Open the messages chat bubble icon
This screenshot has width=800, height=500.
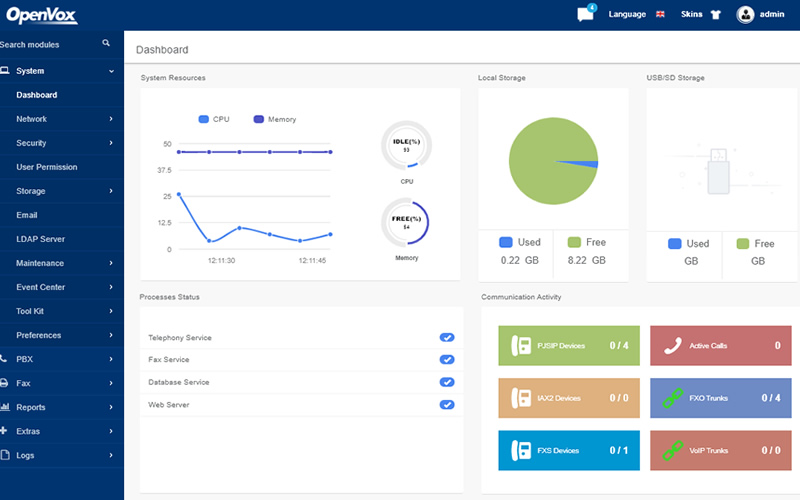point(585,14)
